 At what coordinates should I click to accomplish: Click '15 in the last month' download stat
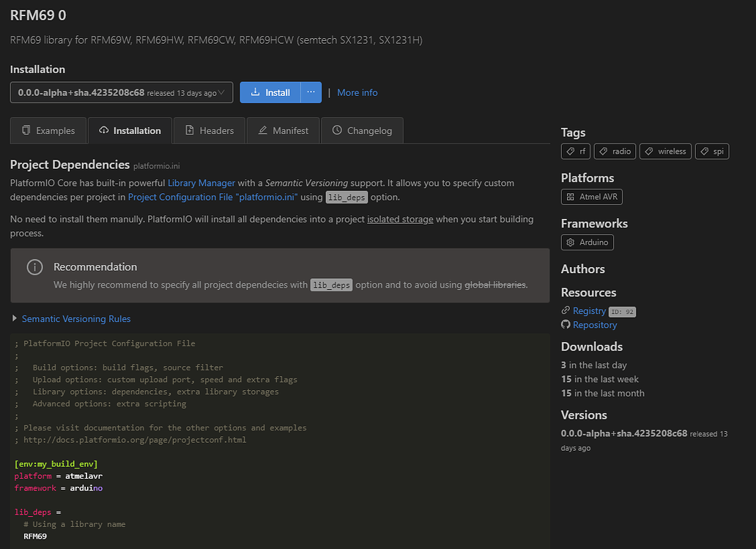(x=603, y=393)
